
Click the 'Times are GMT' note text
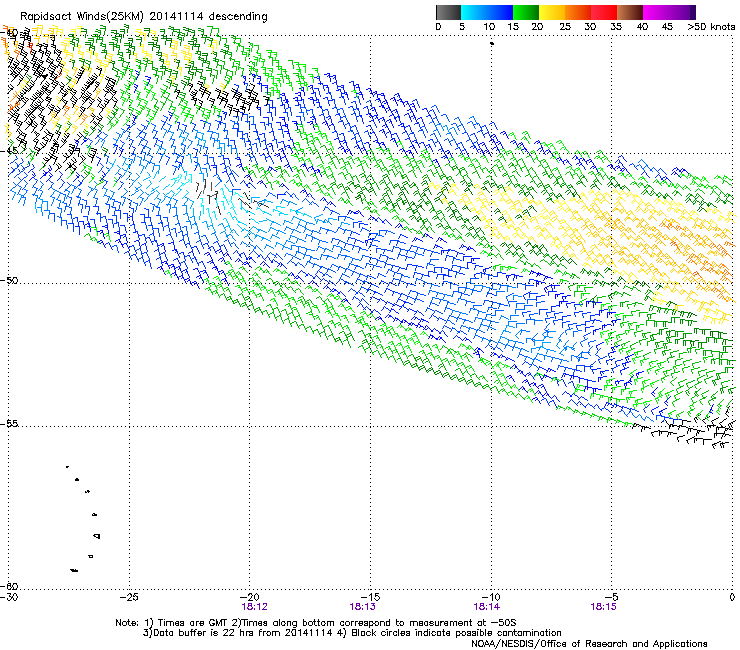pyautogui.click(x=193, y=623)
